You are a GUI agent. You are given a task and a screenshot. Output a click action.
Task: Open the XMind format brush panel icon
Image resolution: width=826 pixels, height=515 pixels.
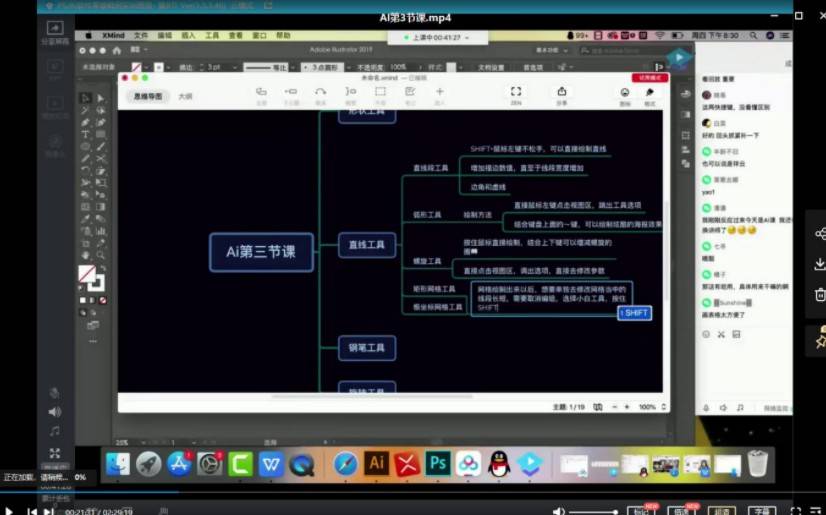[650, 92]
